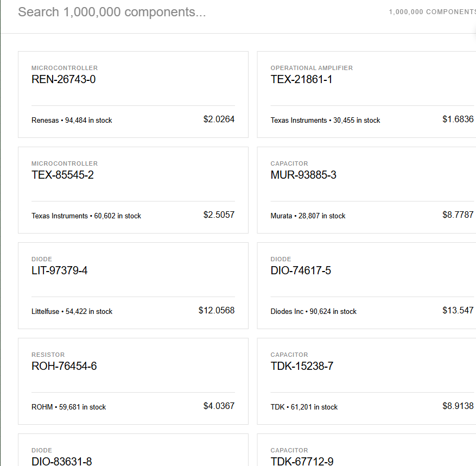
Task: Click CAPACITOR label above TDK-15238-7
Action: (x=289, y=355)
